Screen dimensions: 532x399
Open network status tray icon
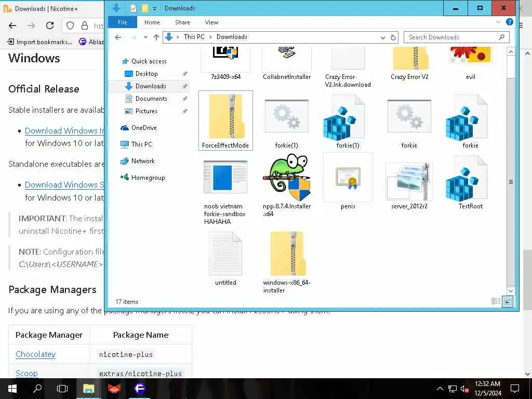453,389
